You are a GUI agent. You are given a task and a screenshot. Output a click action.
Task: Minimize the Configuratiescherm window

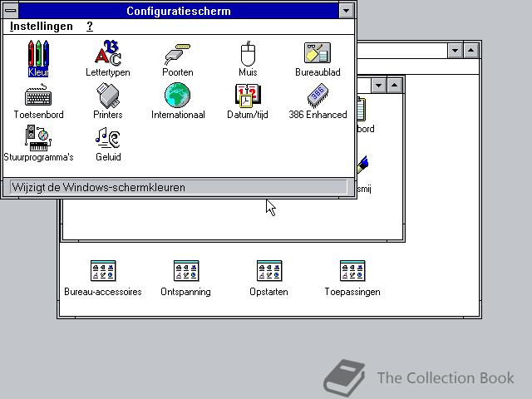[x=347, y=11]
